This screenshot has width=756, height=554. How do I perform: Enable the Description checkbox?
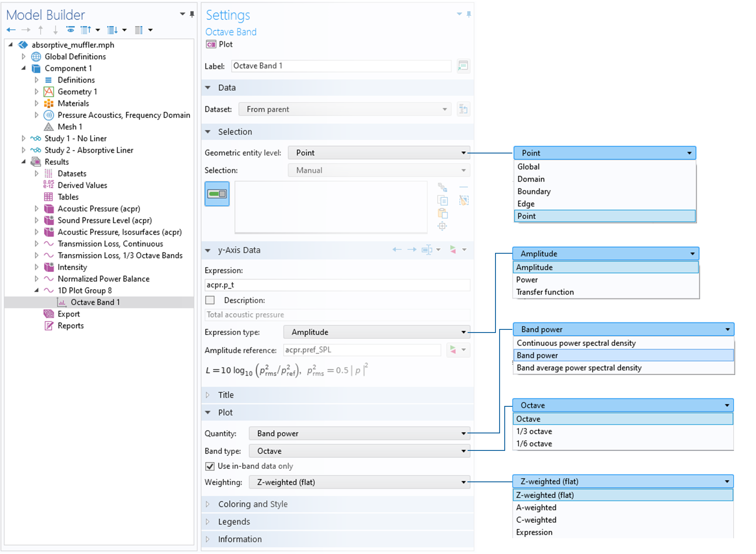210,300
